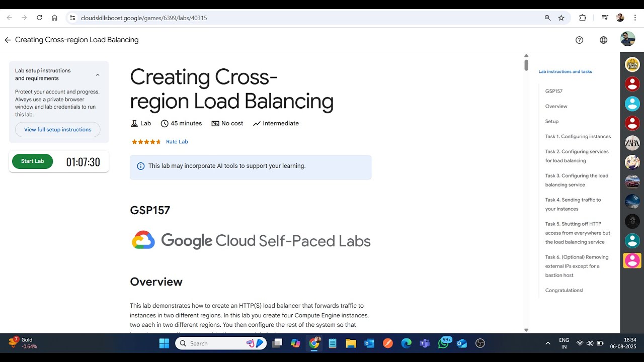Open the media control icon in toolbar
Viewport: 644px width, 362px height.
(605, 18)
